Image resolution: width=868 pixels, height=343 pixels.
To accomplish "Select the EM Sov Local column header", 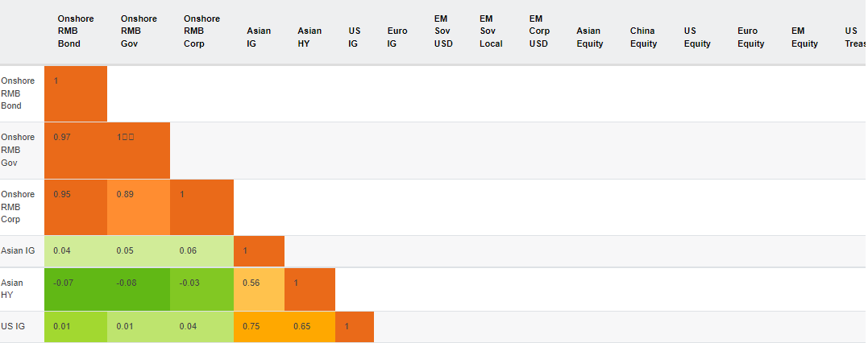I will (x=491, y=31).
